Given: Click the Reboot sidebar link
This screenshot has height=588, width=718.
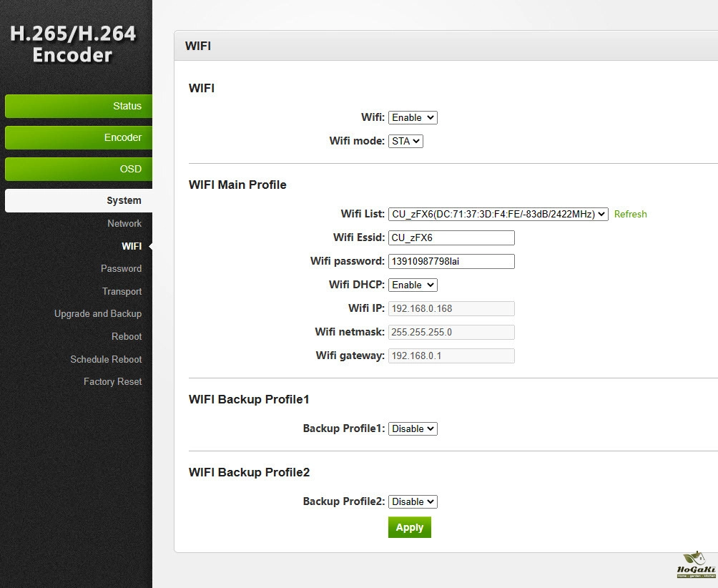Looking at the screenshot, I should pyautogui.click(x=127, y=336).
